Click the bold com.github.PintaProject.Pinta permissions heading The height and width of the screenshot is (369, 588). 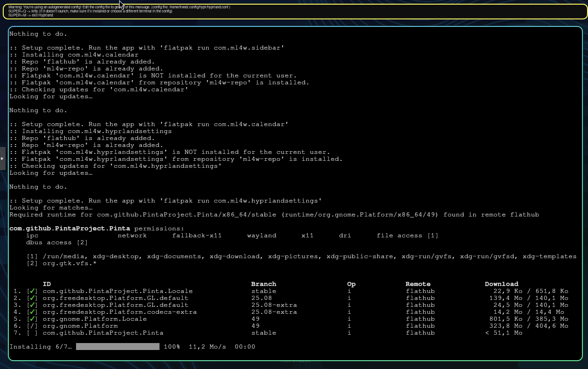pyautogui.click(x=70, y=229)
